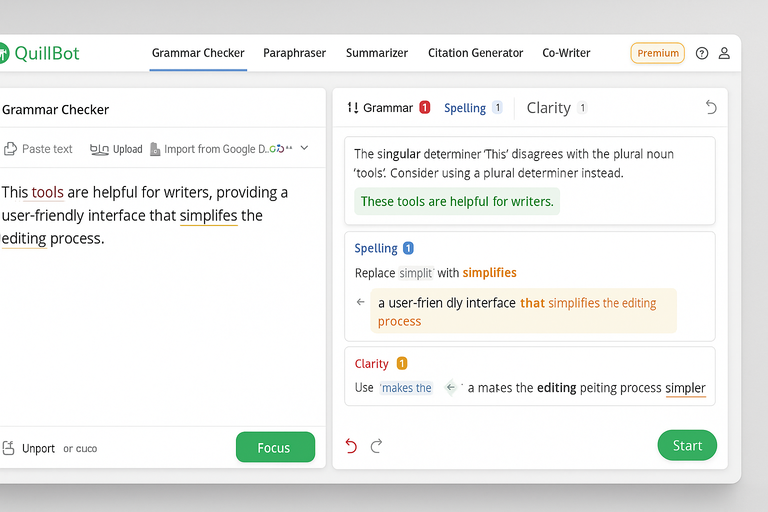Click the blue Spelling card count badge
768x512 pixels.
(x=408, y=248)
